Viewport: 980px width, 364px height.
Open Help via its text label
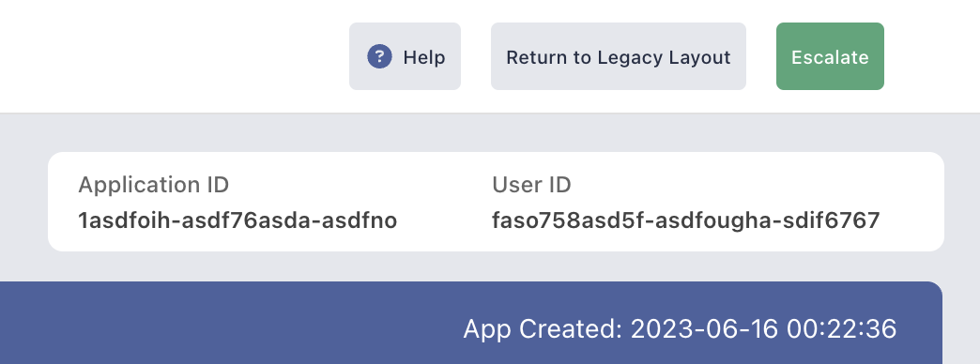(x=424, y=57)
